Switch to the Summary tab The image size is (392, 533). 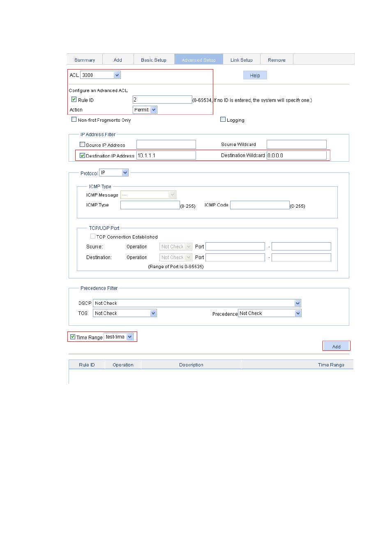pyautogui.click(x=85, y=60)
